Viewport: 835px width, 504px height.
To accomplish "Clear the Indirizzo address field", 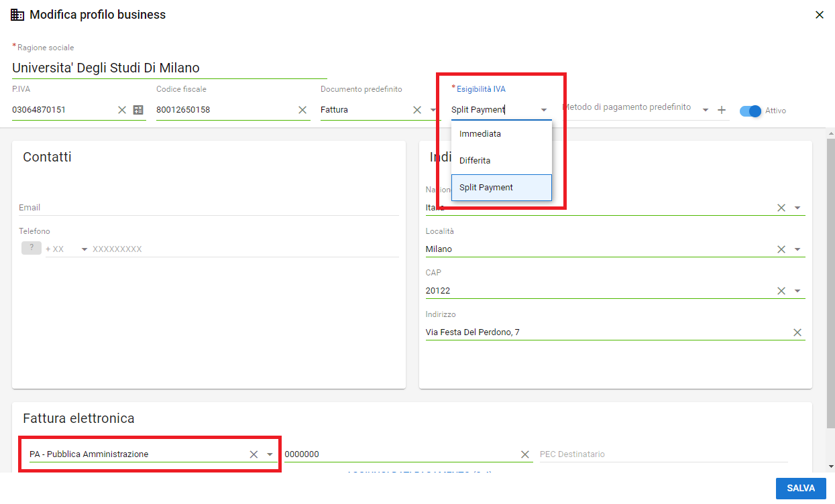I will [x=797, y=332].
